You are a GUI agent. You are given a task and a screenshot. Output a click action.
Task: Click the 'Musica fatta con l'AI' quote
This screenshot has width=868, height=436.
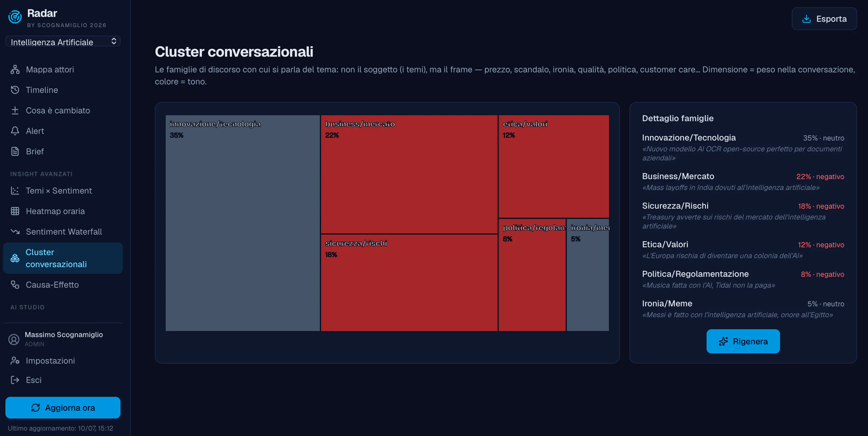(709, 286)
